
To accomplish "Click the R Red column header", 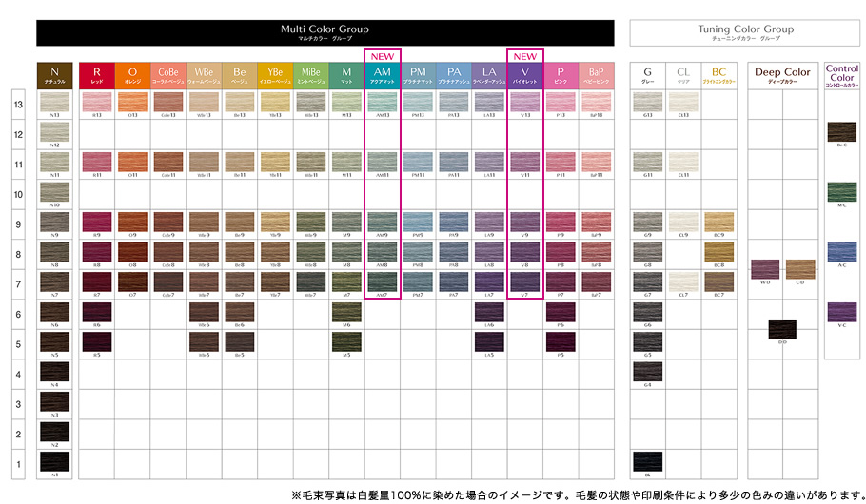I will [96, 75].
